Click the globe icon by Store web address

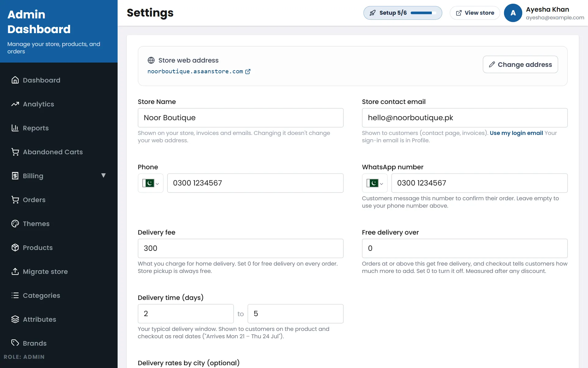(x=151, y=60)
